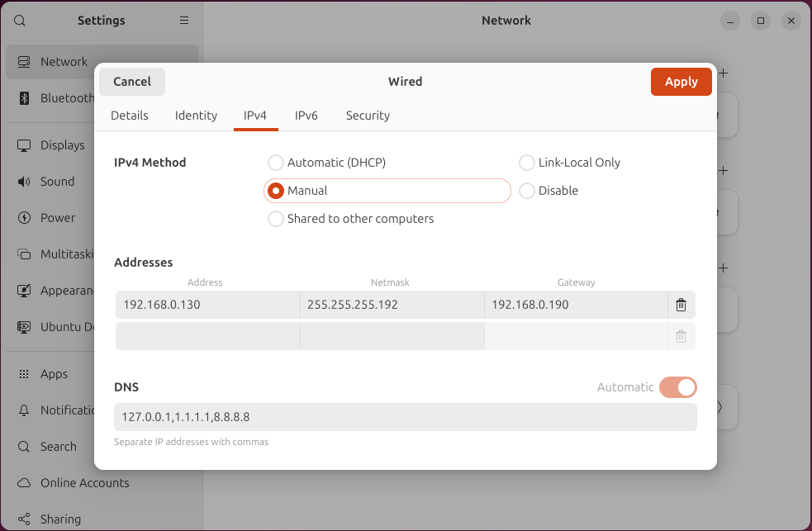Select Automatic (DHCP) IPv4 method

(x=275, y=163)
